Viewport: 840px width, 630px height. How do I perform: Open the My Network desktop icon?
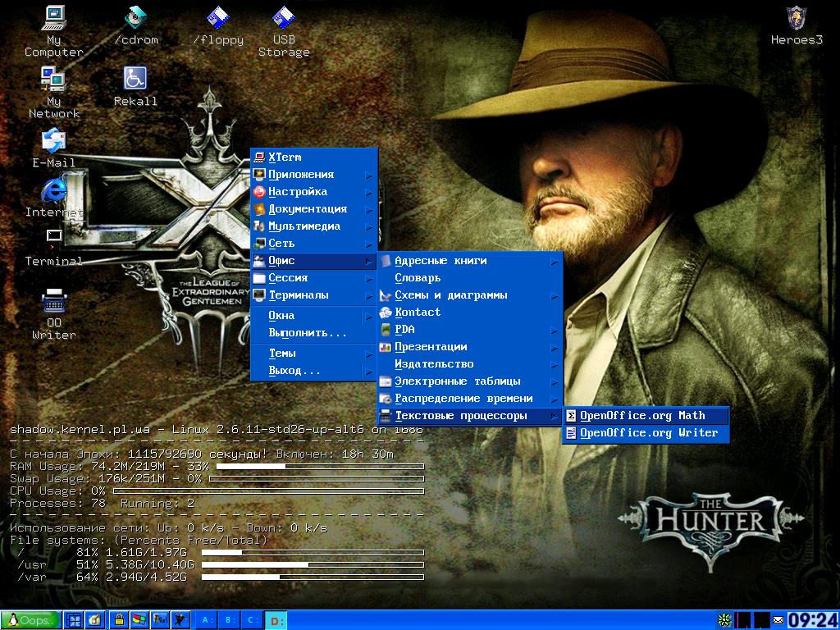click(53, 80)
